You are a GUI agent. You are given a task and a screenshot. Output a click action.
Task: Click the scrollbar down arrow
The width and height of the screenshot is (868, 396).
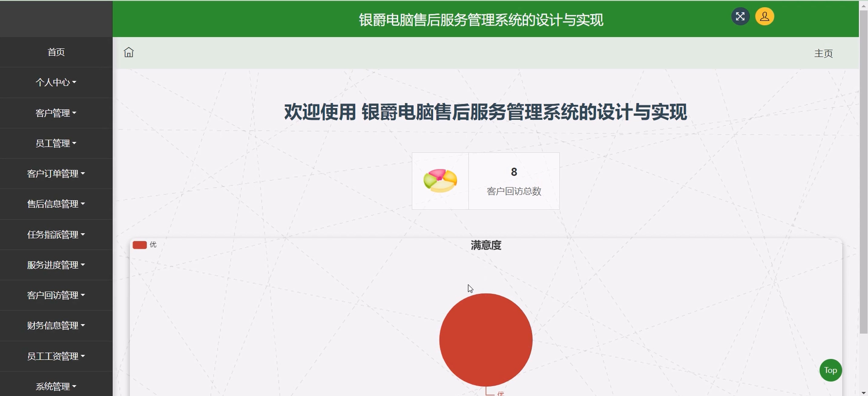click(x=863, y=393)
